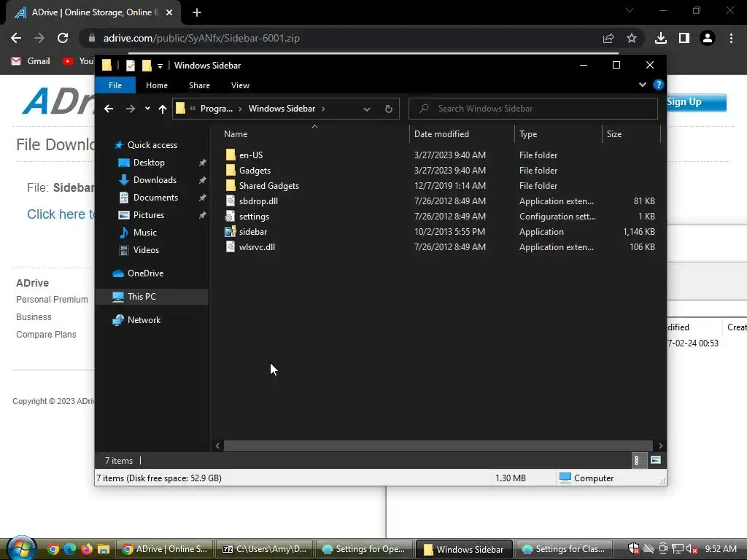Select Network in navigation pane
Image resolution: width=747 pixels, height=560 pixels.
tap(144, 320)
